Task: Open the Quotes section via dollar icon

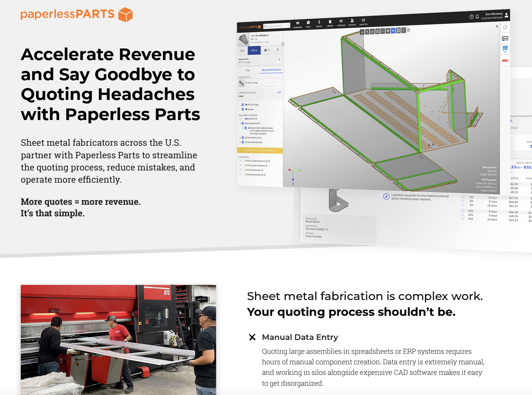Action: tap(319, 22)
